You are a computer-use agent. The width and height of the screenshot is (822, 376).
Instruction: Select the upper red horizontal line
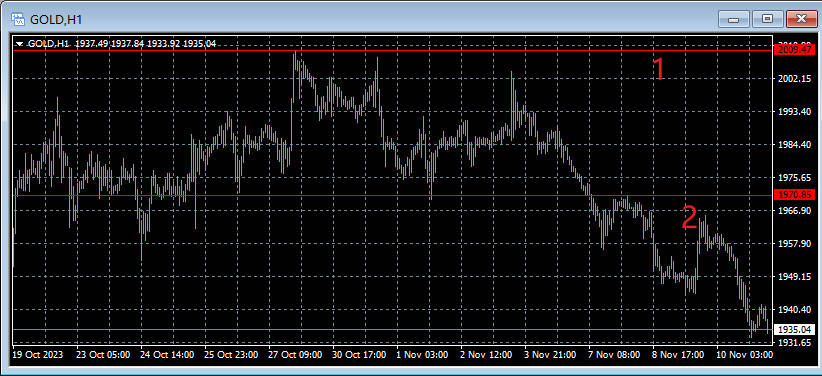[393, 50]
